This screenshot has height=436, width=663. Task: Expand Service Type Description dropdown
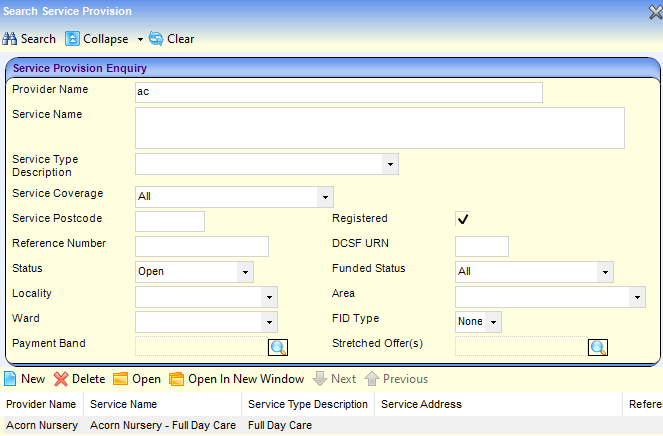pos(389,164)
